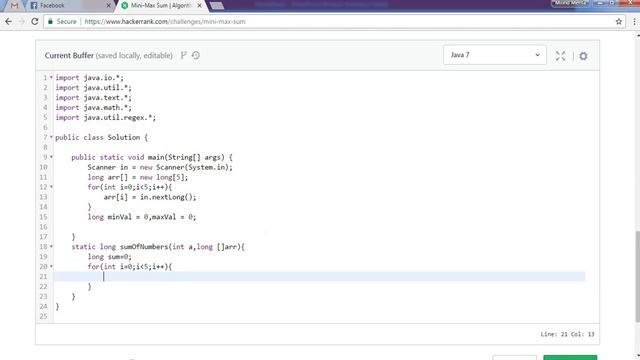Click 'import java.math.*;' on line 4
The width and height of the screenshot is (640, 360).
click(93, 108)
